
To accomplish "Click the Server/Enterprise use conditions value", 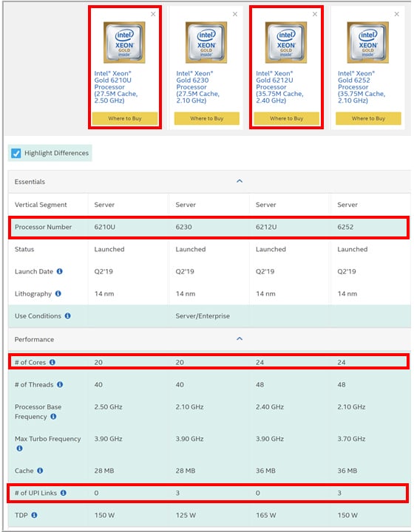I will (203, 316).
